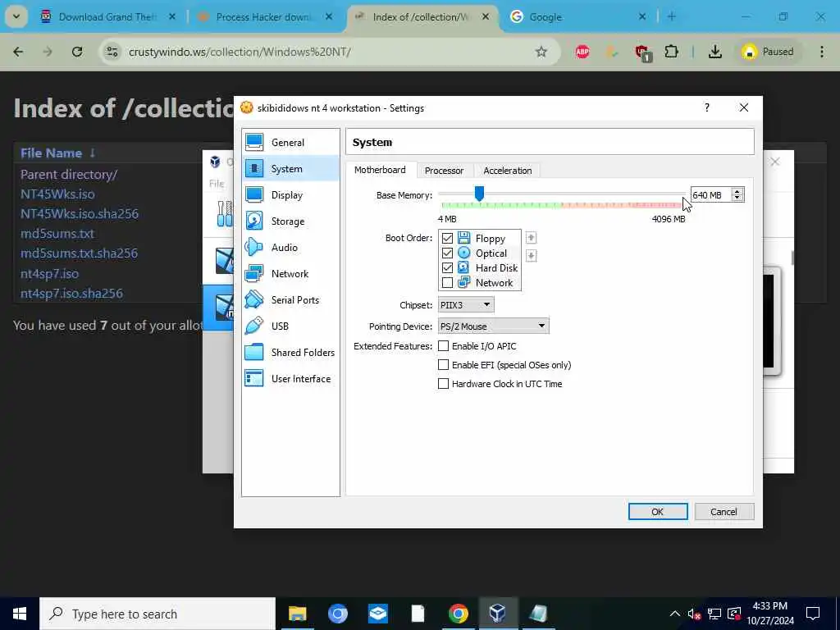Open Display settings category
Screen dimensions: 840x630
pyautogui.click(x=290, y=195)
